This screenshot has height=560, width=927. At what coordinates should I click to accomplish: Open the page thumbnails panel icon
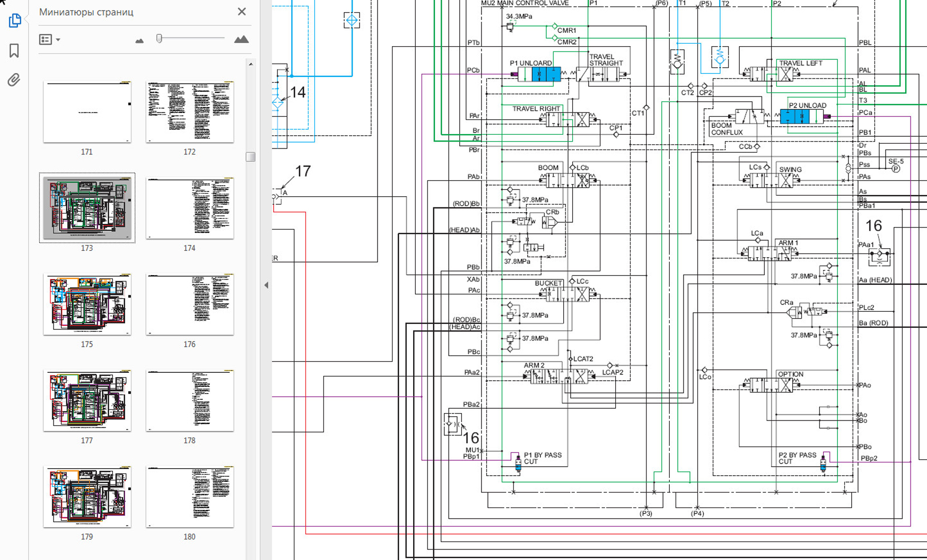click(x=14, y=21)
